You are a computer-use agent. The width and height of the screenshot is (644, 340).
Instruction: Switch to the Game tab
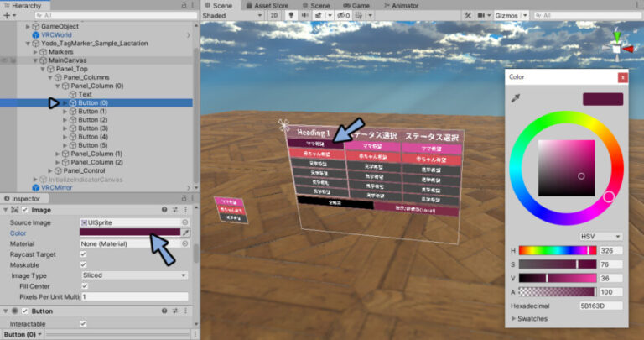356,5
